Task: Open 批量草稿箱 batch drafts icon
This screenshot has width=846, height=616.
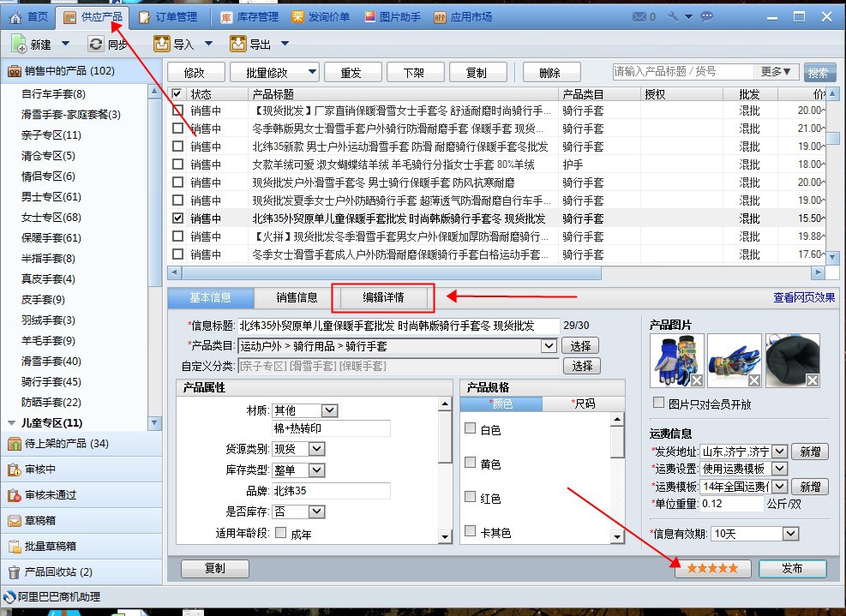Action: coord(14,547)
